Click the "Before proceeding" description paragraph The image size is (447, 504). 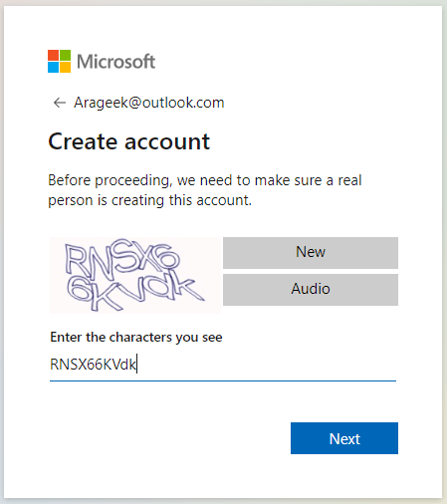click(x=205, y=190)
